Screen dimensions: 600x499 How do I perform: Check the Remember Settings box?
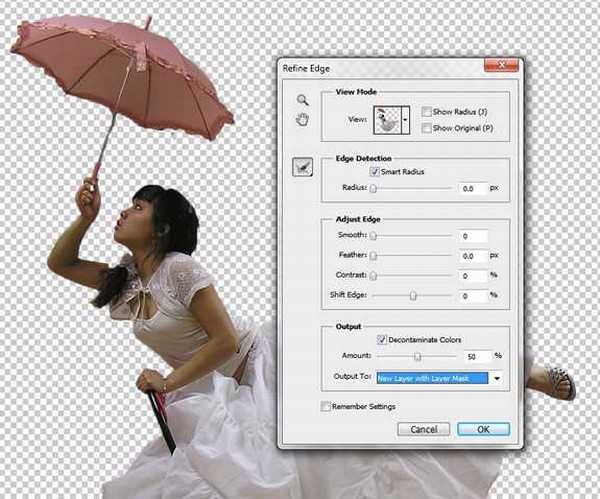click(324, 406)
